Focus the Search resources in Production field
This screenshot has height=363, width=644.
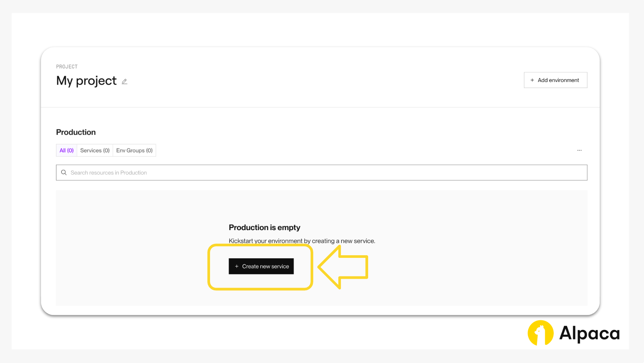pos(321,173)
